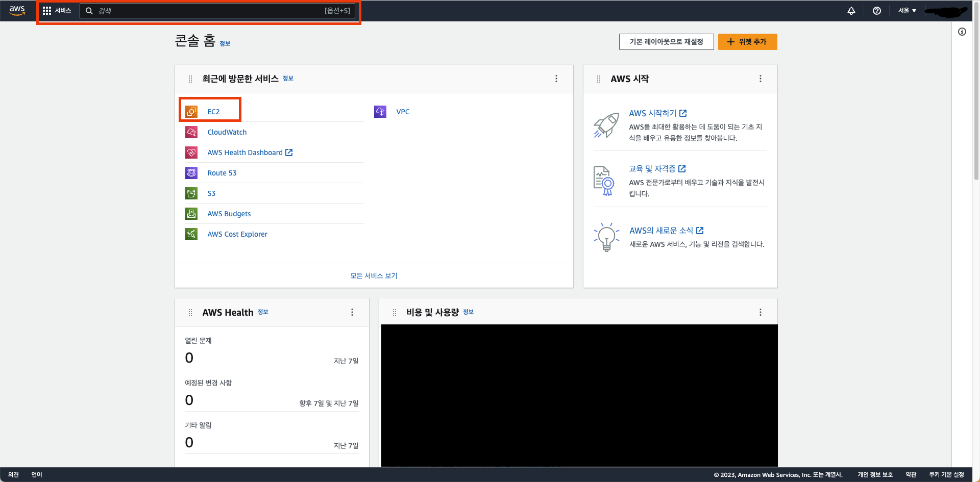Click the lightbulb icon beside AWS의 새로운 소식
The height and width of the screenshot is (482, 980).
pos(606,237)
